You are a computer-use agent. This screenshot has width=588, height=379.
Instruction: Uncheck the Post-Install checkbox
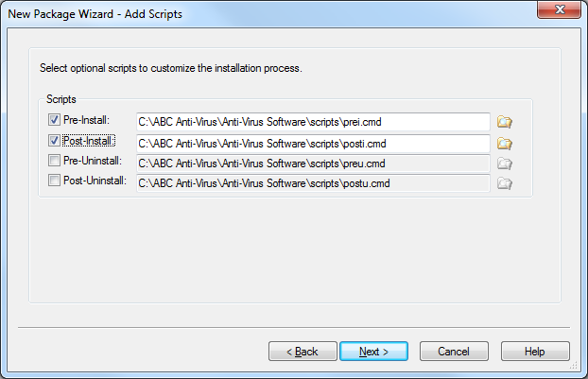(54, 141)
